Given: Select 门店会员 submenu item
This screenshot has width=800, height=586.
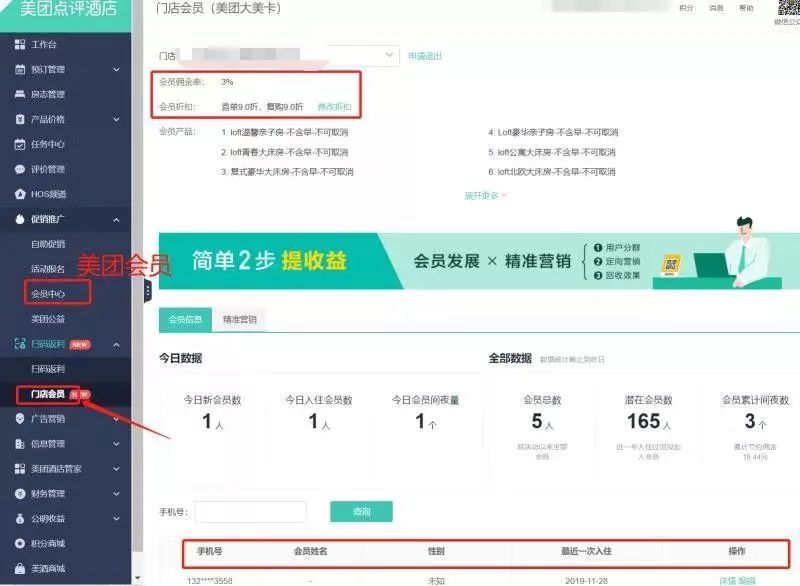Looking at the screenshot, I should tap(48, 394).
